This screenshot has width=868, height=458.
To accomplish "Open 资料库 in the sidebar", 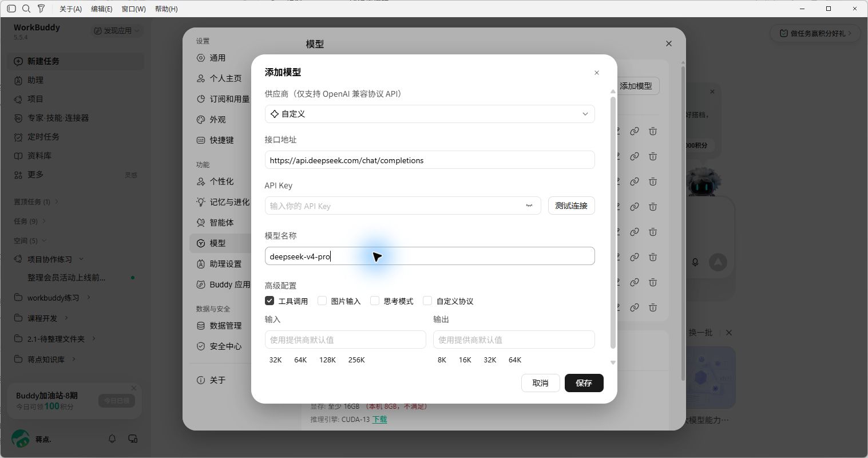I will click(76, 156).
